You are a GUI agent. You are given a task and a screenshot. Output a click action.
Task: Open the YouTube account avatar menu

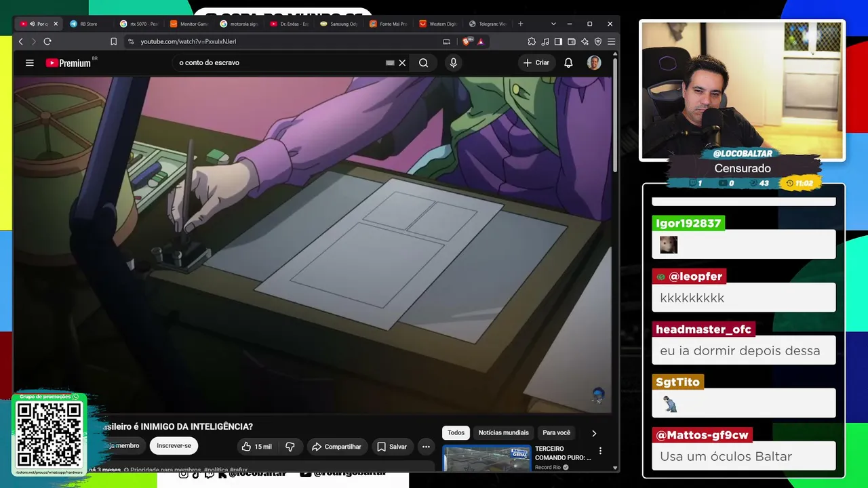pos(594,63)
